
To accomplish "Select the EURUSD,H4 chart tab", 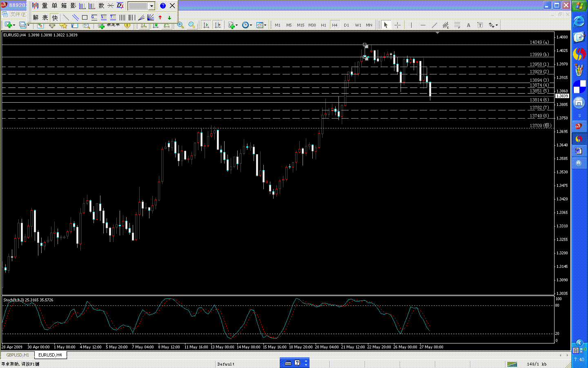I will pyautogui.click(x=50, y=355).
